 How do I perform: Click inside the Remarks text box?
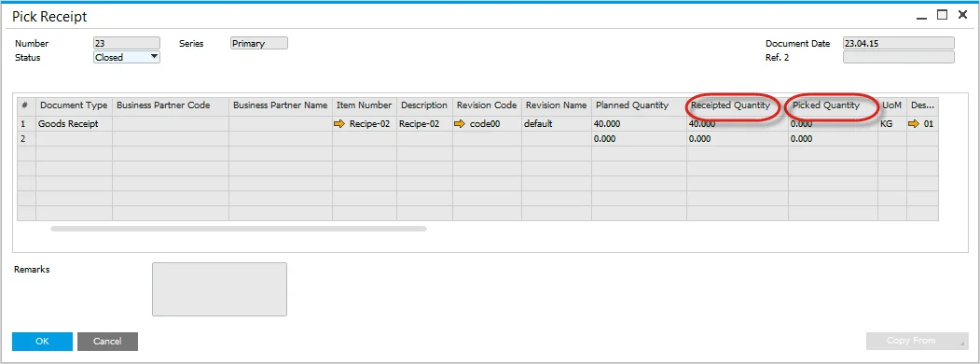click(219, 289)
